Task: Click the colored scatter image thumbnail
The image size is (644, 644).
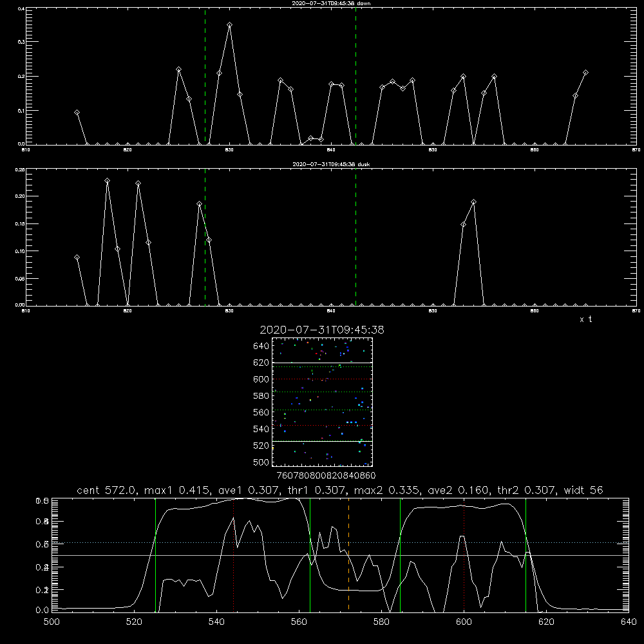Action: 322,402
